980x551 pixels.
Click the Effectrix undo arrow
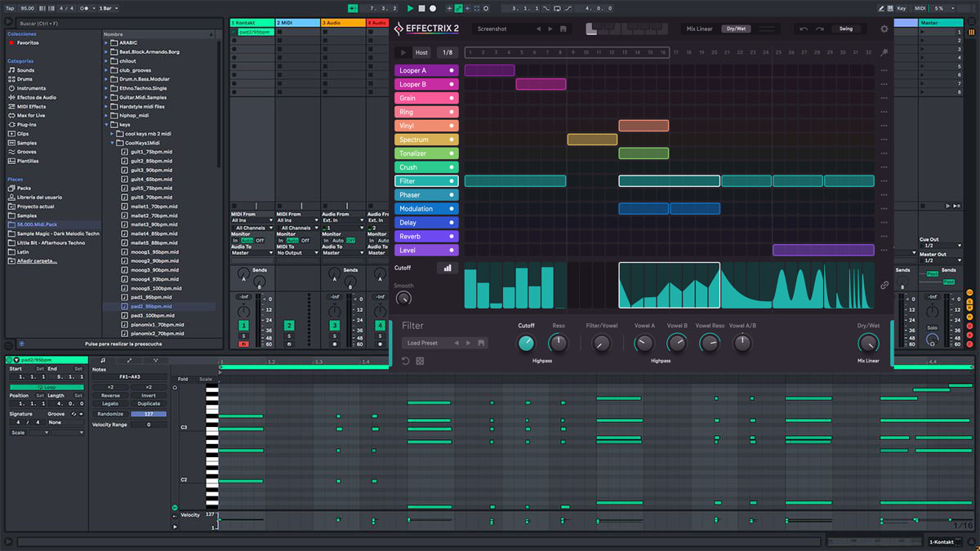point(804,29)
